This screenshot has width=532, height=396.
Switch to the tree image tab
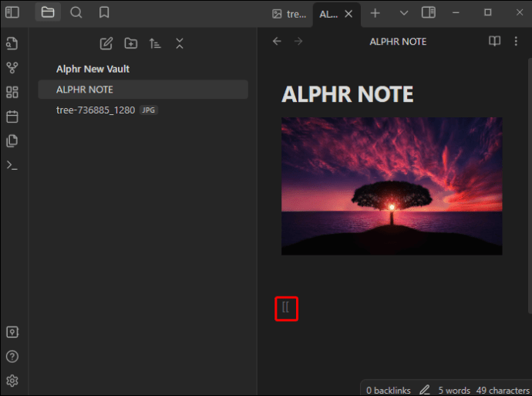pyautogui.click(x=289, y=14)
